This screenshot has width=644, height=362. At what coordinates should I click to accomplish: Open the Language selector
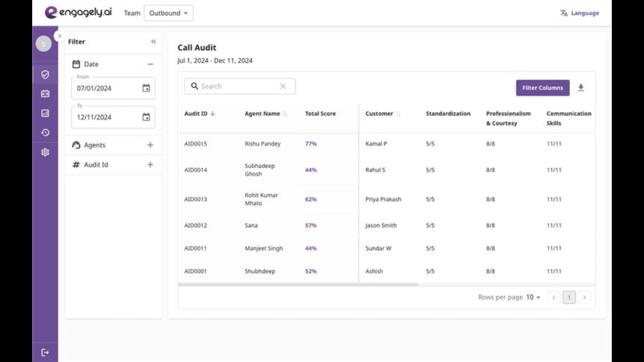pos(580,13)
